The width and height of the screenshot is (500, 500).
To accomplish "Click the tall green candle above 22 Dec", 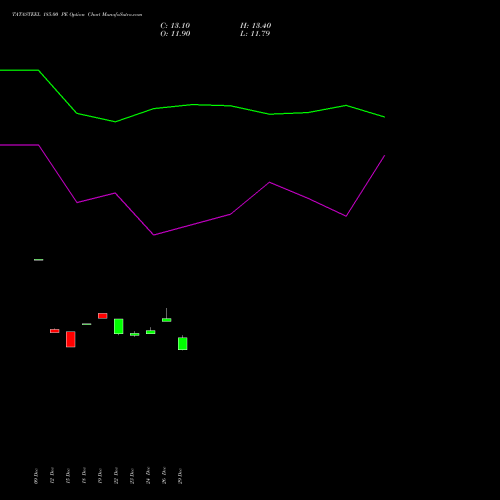I will pos(119,326).
